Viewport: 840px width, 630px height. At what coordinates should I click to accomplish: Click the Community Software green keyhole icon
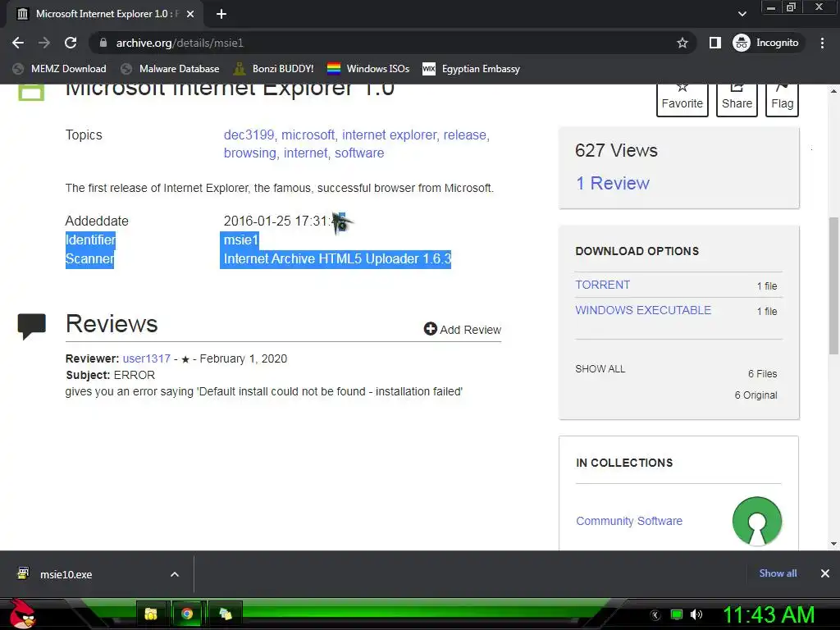756,521
